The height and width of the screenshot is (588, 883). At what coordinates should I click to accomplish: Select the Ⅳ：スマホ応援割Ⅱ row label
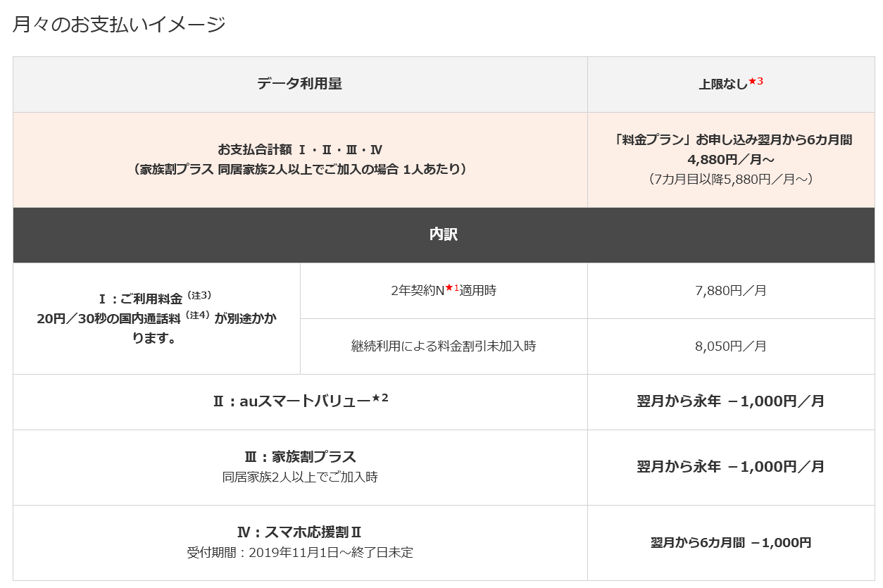[x=300, y=532]
